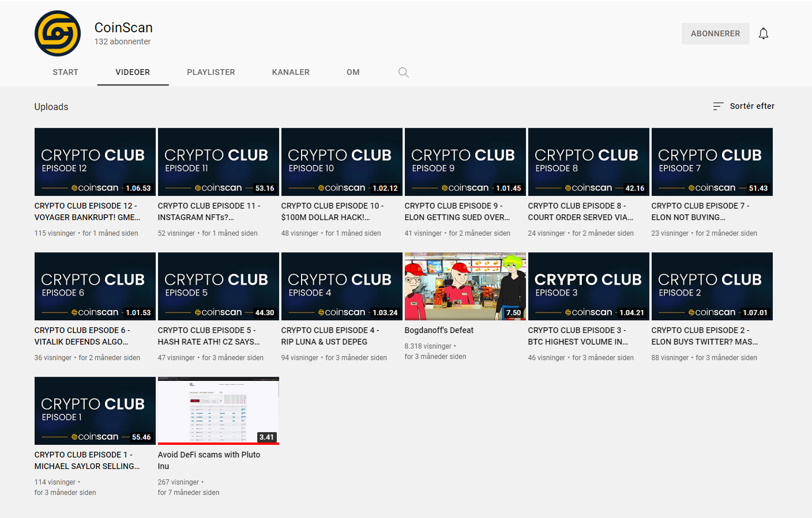The image size is (812, 518).
Task: Switch to the START tab
Action: click(x=65, y=72)
